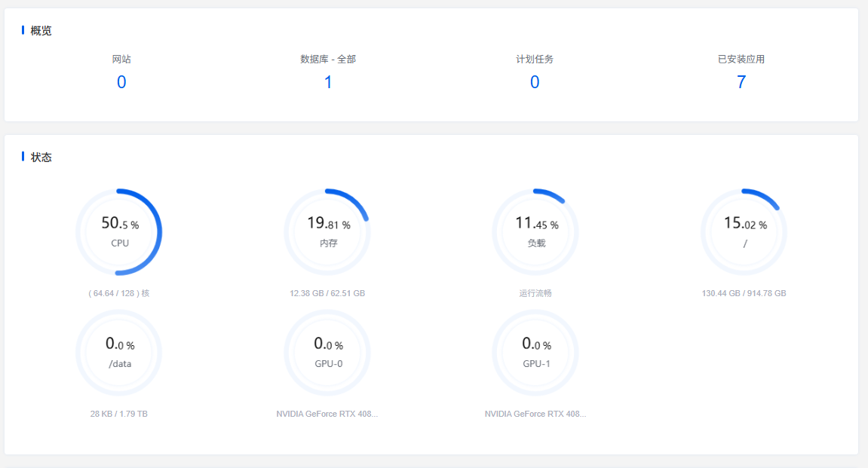Image resolution: width=868 pixels, height=468 pixels.
Task: Click the 内存 usage gauge at 19.81 %
Action: [327, 232]
